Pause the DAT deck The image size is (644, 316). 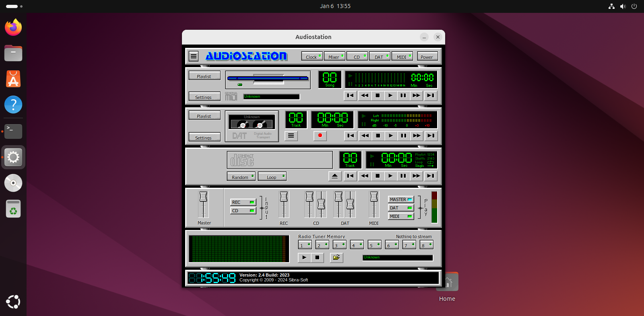[404, 136]
